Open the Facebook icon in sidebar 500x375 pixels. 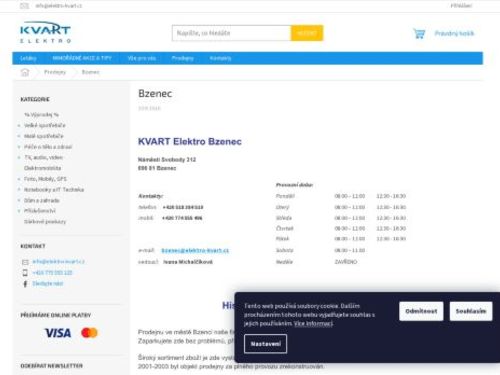(25, 284)
